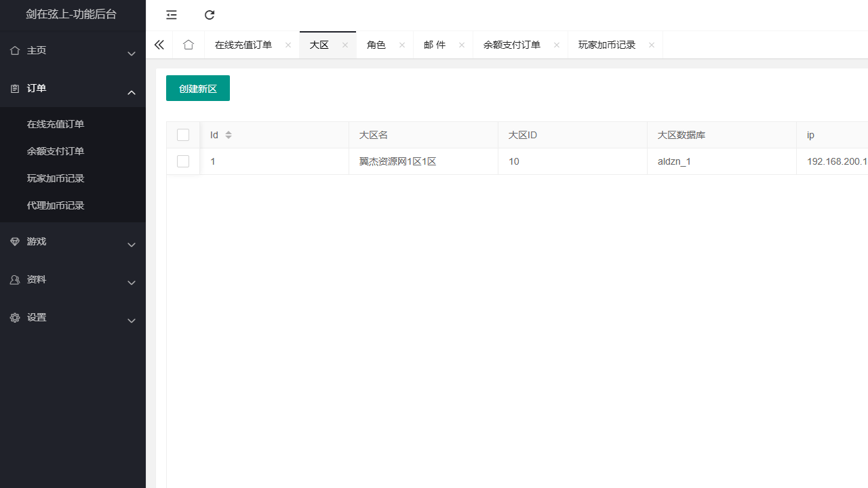
Task: Collapse the sidebar with the menu fold icon
Action: (172, 15)
